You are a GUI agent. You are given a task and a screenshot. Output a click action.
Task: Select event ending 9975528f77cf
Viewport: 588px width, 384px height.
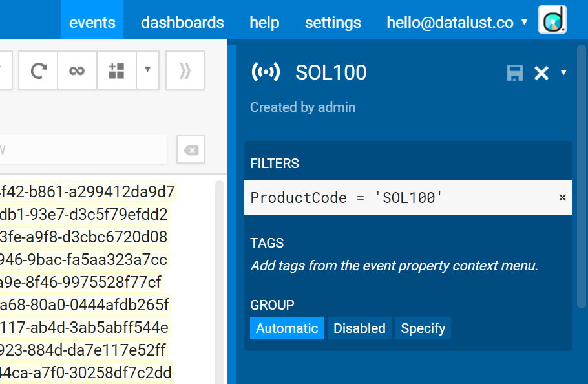(x=81, y=282)
